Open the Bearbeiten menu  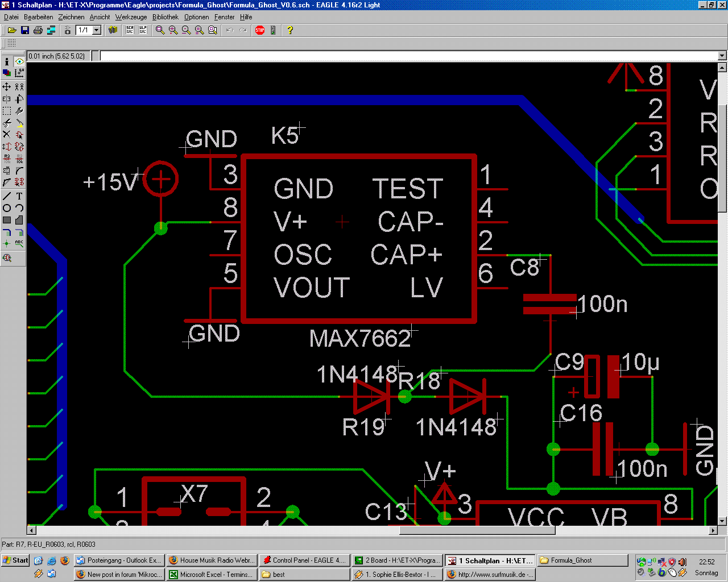pos(38,17)
